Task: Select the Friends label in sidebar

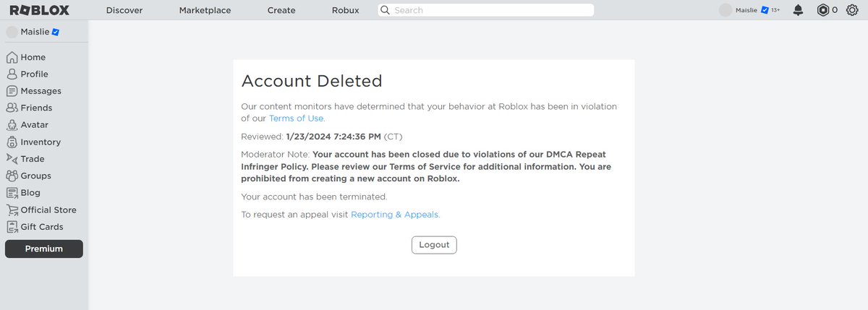Action: tap(36, 108)
